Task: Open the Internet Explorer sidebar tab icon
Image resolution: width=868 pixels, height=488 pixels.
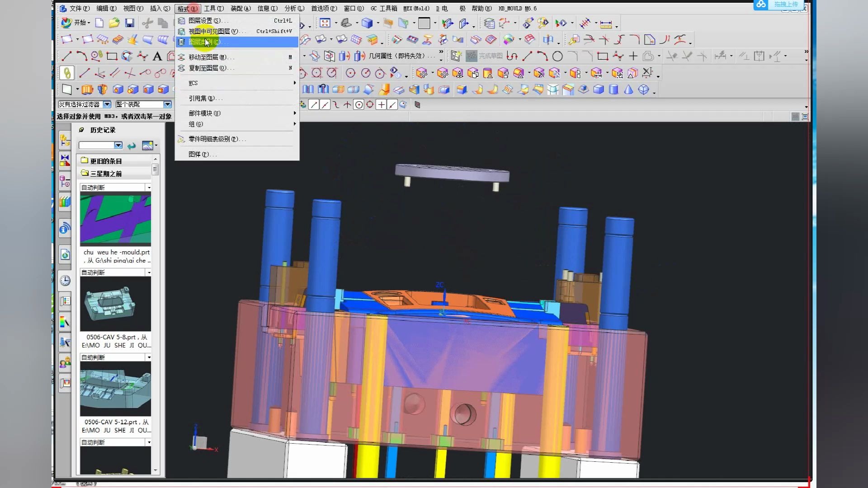Action: point(65,255)
